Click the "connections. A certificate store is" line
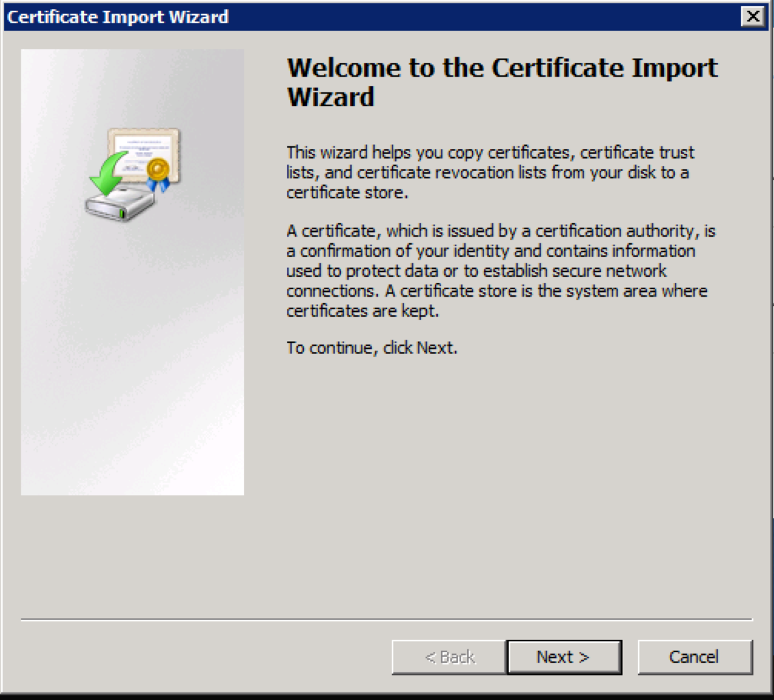Image resolution: width=774 pixels, height=700 pixels. (496, 291)
